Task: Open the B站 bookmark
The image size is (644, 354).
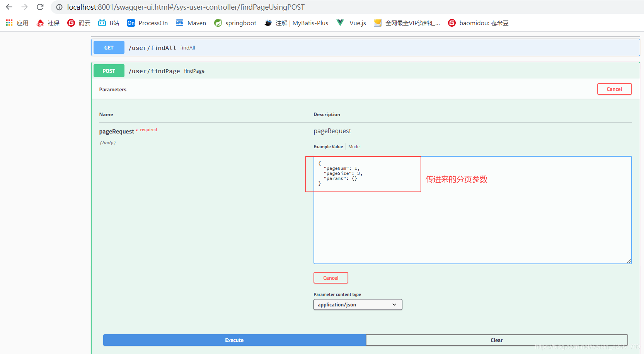Action: tap(108, 23)
